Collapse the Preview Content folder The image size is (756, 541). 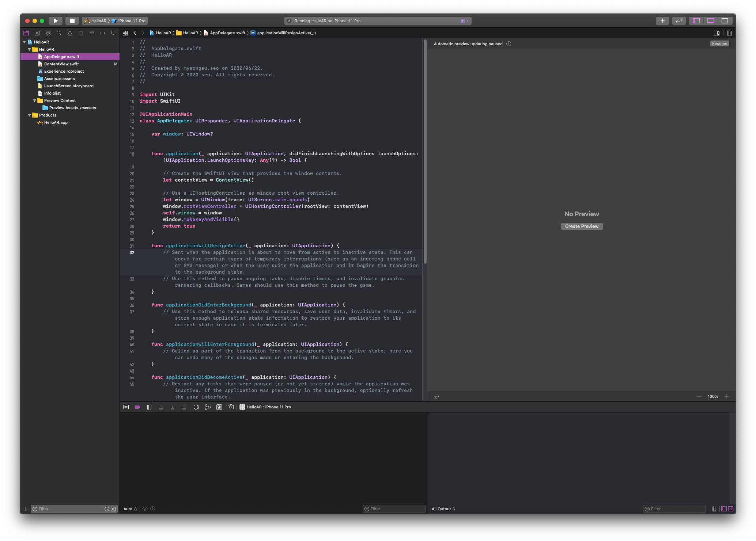[35, 100]
